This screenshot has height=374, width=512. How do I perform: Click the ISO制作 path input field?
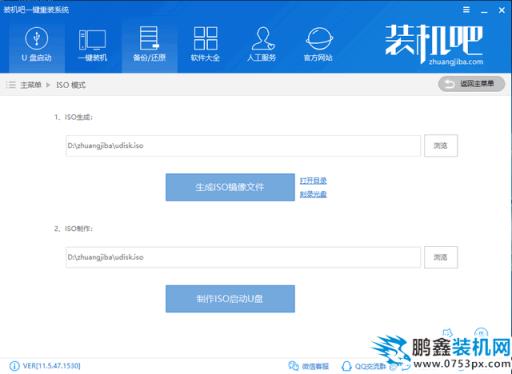(x=243, y=257)
